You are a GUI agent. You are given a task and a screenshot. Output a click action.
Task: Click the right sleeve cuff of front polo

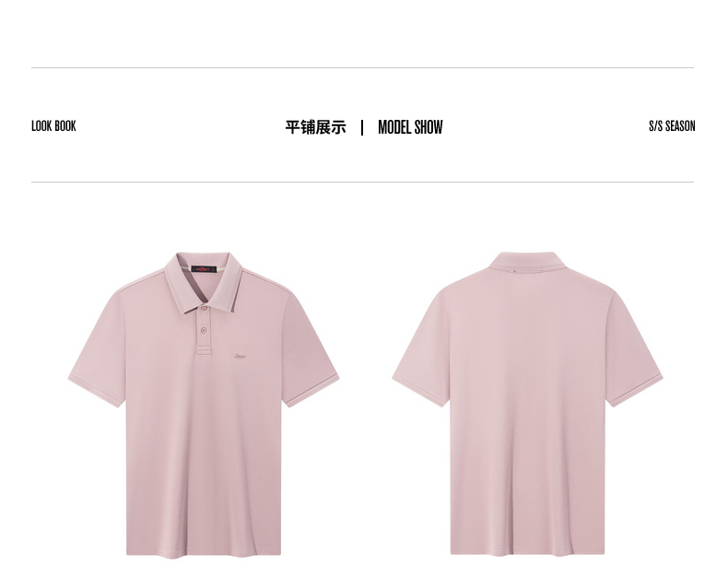click(312, 391)
